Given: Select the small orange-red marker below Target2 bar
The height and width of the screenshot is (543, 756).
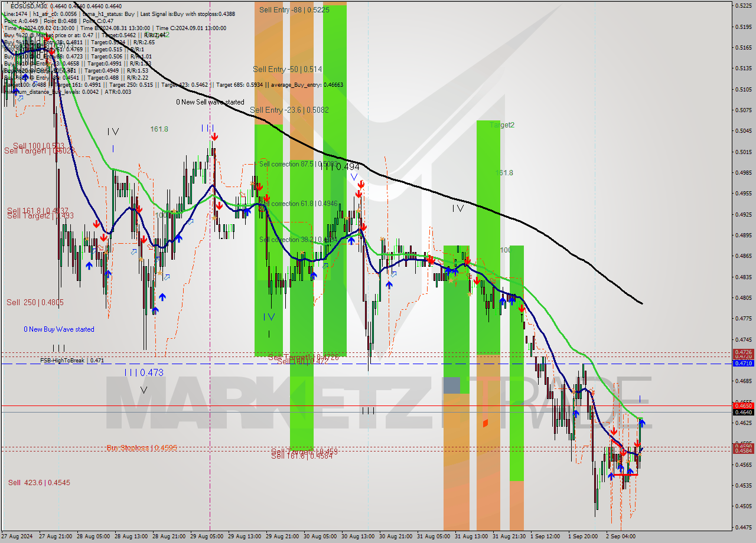Looking at the screenshot, I should click(x=485, y=423).
